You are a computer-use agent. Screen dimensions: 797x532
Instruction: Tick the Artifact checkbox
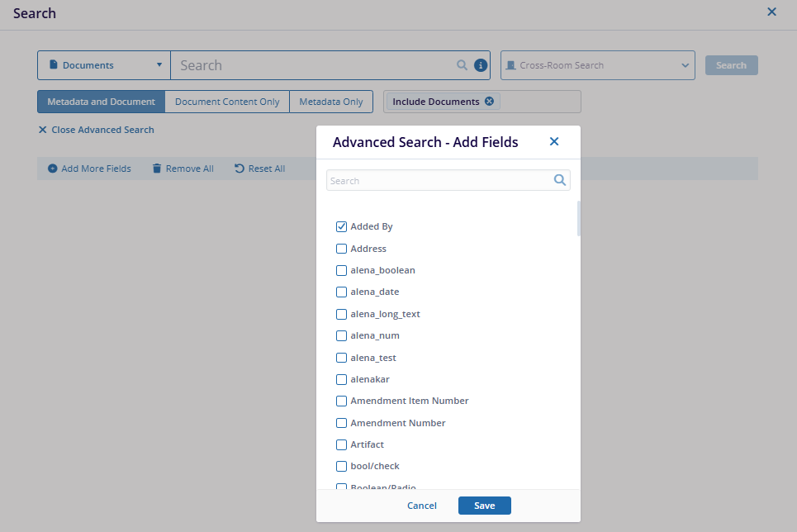pyautogui.click(x=341, y=444)
